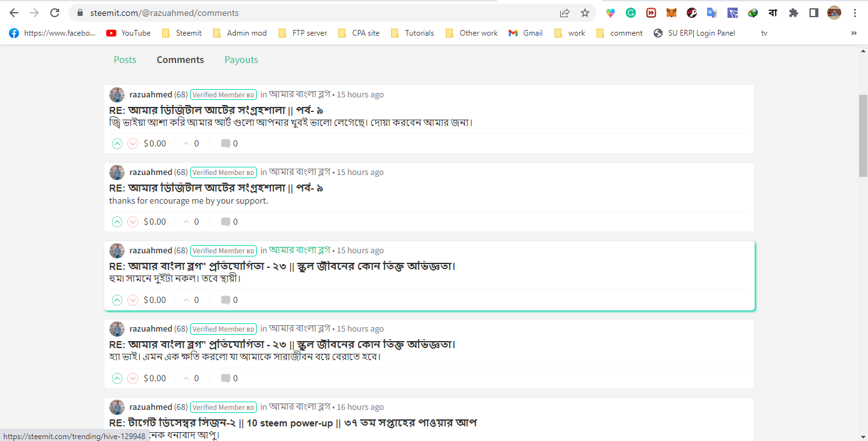Go back using browser back arrow
The width and height of the screenshot is (868, 441).
(14, 13)
